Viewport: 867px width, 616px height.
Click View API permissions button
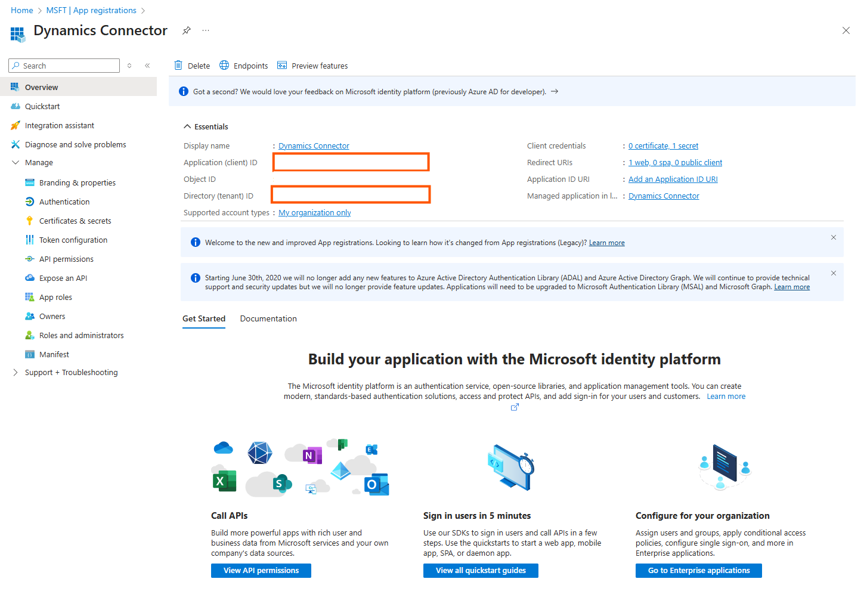pos(261,571)
